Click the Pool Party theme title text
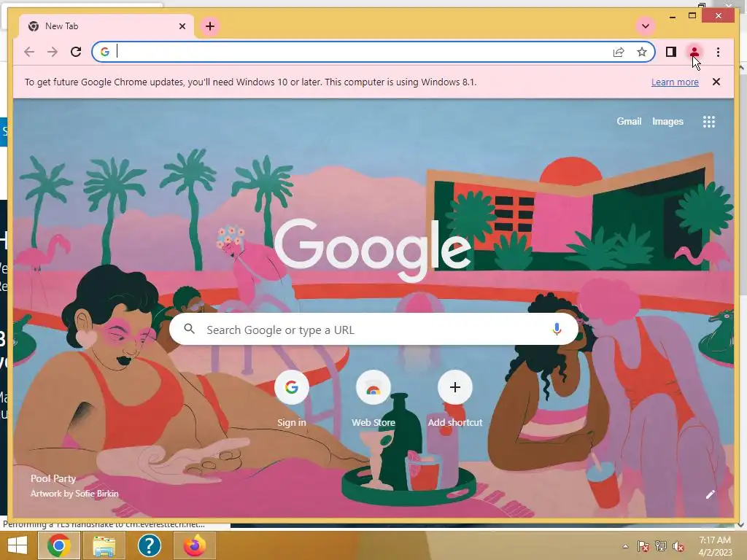Image resolution: width=747 pixels, height=560 pixels. coord(53,478)
